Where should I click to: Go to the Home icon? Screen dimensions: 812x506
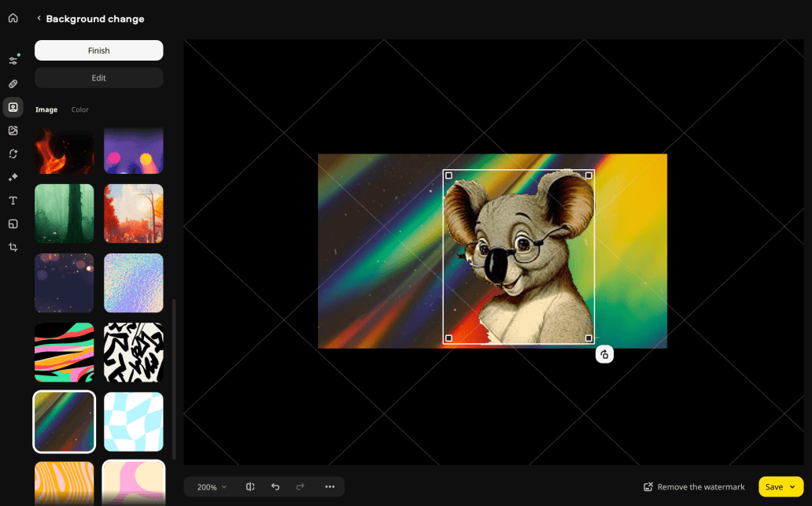pyautogui.click(x=13, y=18)
